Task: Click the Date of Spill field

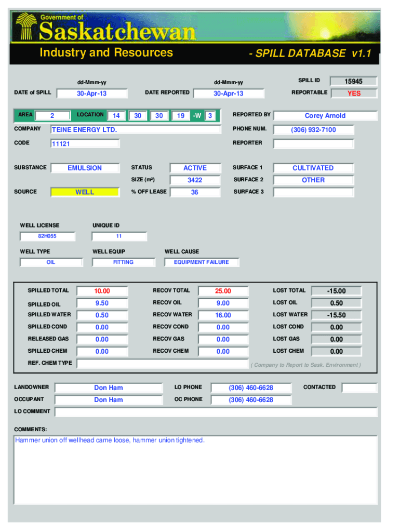Action: [91, 94]
